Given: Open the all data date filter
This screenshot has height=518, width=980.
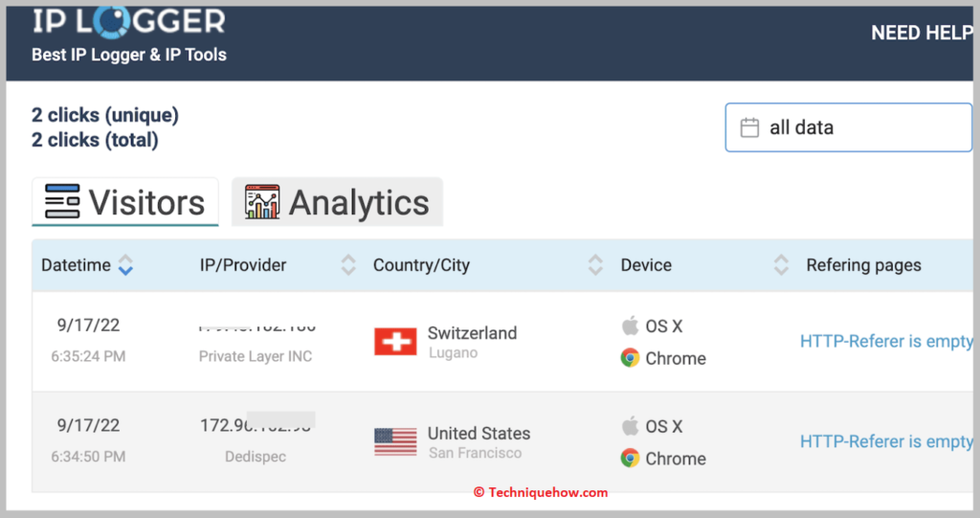Looking at the screenshot, I should [848, 127].
